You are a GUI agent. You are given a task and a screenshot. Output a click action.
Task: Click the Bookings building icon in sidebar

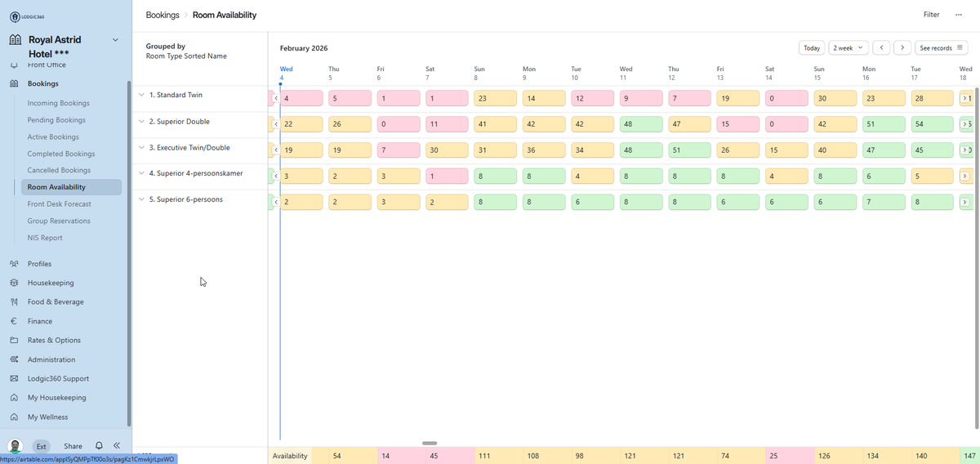(14, 83)
